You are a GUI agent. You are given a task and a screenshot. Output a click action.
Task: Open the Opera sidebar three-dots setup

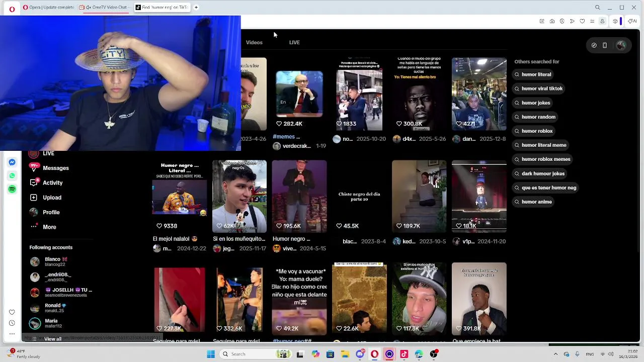coord(12,333)
